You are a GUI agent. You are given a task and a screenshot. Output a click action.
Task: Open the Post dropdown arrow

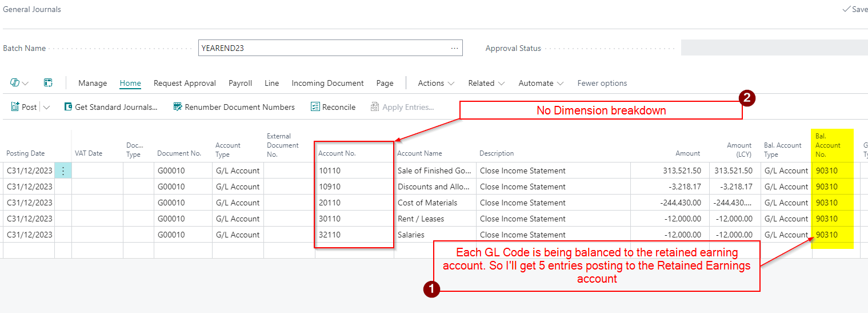[x=46, y=107]
